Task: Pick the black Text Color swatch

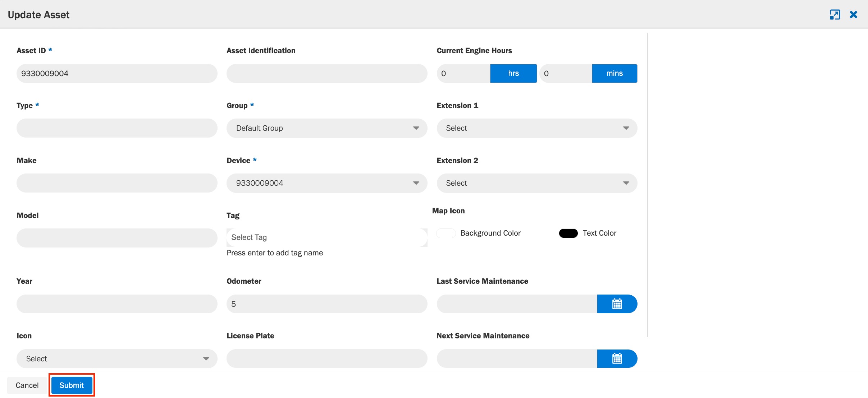Action: tap(568, 233)
